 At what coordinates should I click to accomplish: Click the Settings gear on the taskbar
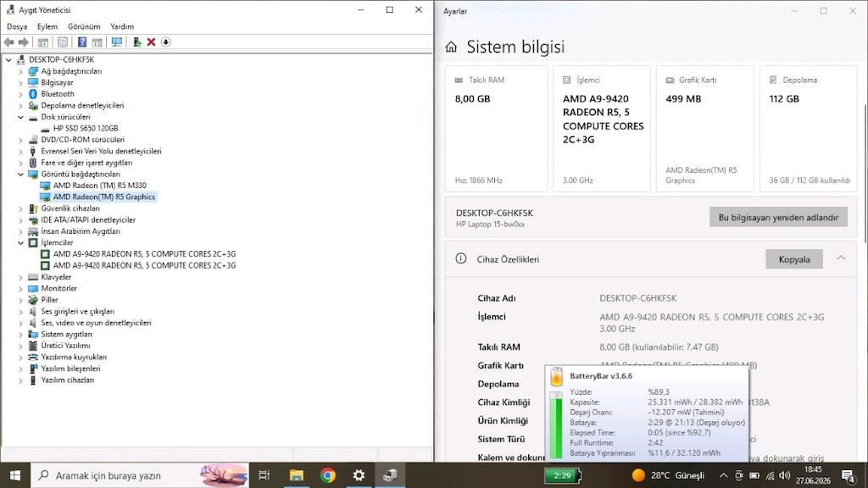click(x=359, y=475)
